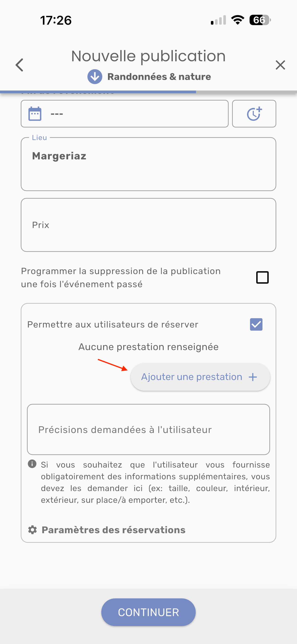This screenshot has height=644, width=297.
Task: Close the Nouvelle publication screen
Action: 280,65
